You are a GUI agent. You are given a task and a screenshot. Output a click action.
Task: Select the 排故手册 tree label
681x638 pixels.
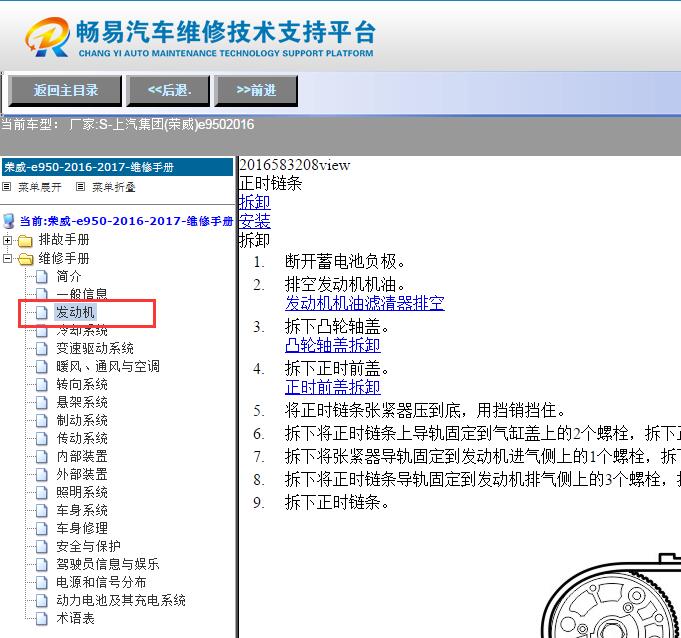(x=64, y=239)
